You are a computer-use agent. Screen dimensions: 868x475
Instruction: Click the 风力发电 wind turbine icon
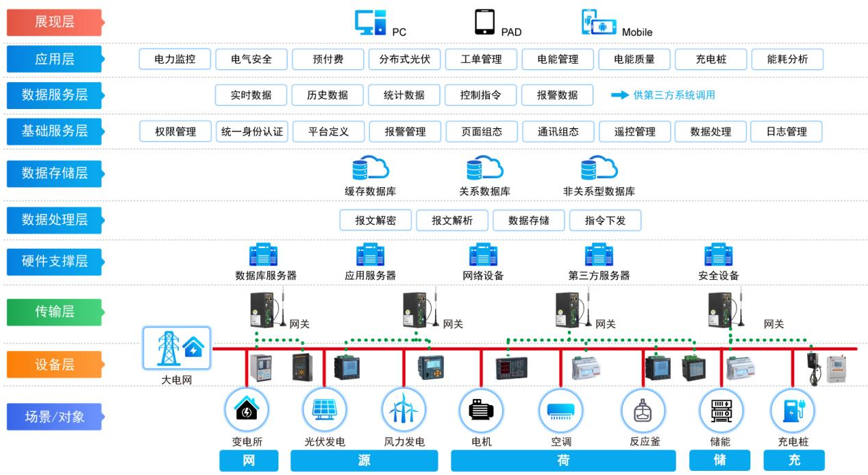[402, 410]
